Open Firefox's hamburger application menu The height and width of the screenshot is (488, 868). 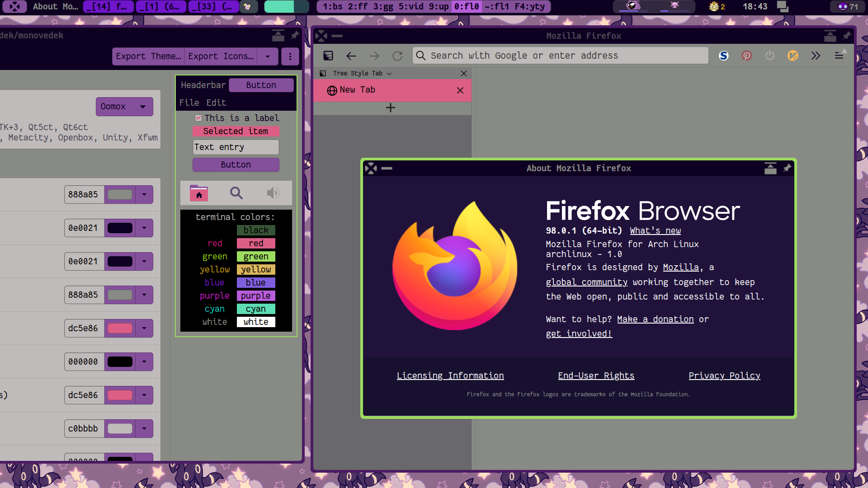point(840,56)
